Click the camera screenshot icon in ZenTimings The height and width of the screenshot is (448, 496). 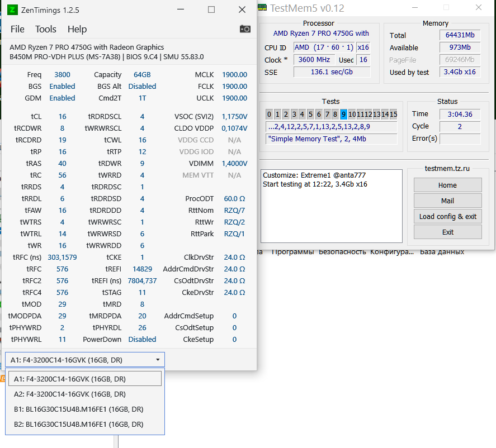245,29
